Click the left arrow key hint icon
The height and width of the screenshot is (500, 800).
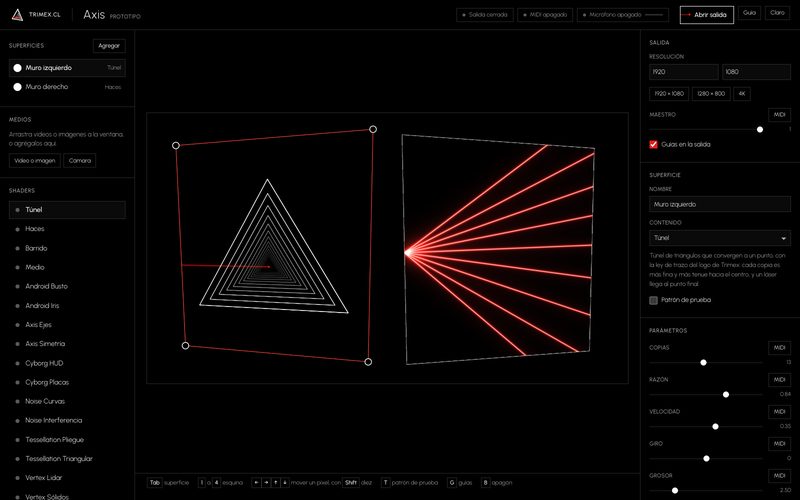[257, 482]
